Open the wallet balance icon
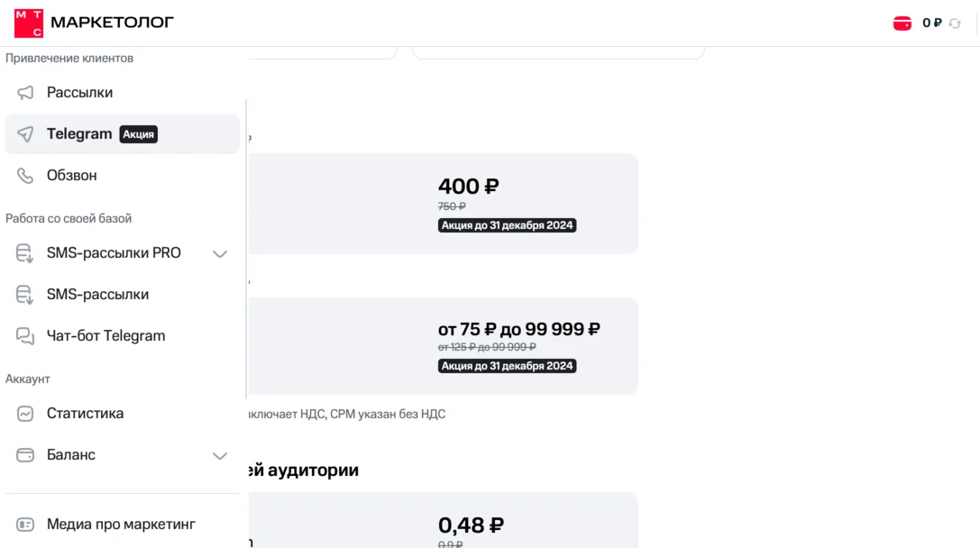Viewport: 980px width, 548px height. [x=902, y=23]
